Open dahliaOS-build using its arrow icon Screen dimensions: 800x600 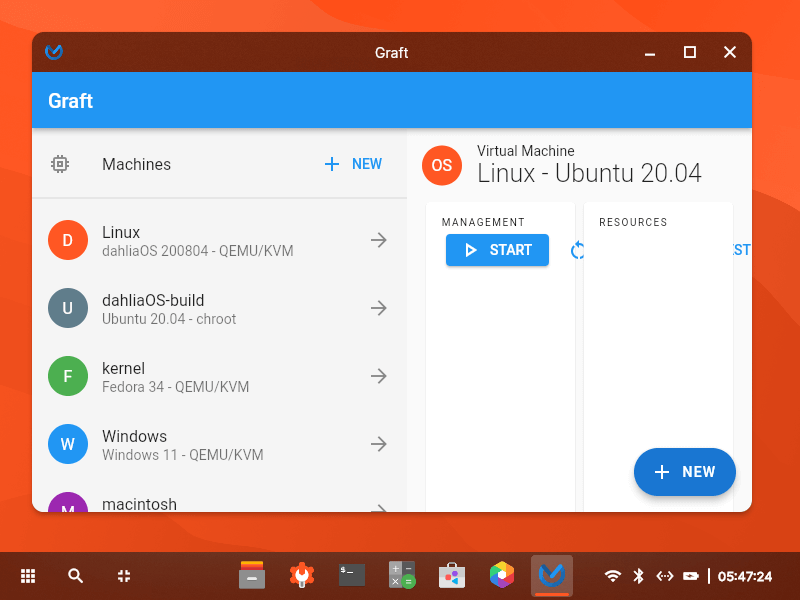pyautogui.click(x=379, y=308)
